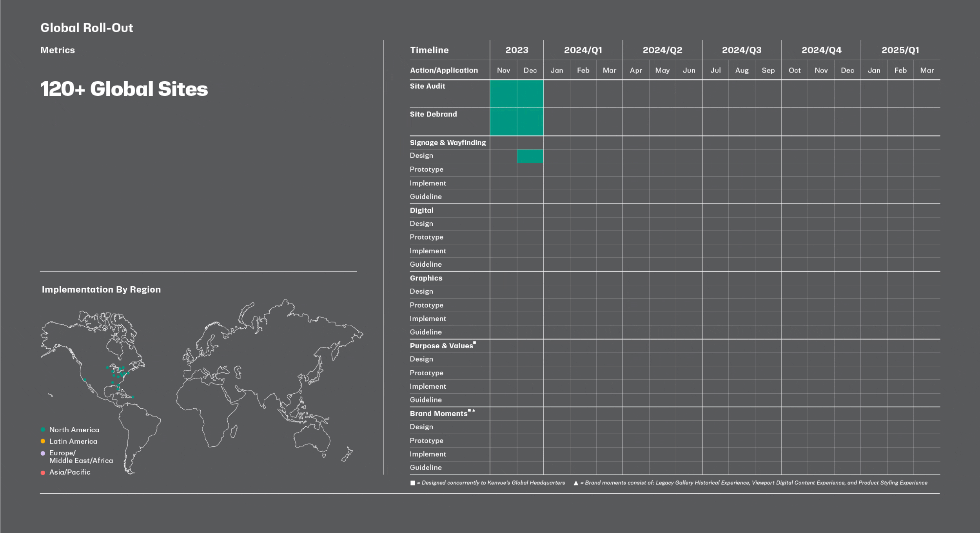Click the "Timeline" column header
The height and width of the screenshot is (533, 980).
429,50
